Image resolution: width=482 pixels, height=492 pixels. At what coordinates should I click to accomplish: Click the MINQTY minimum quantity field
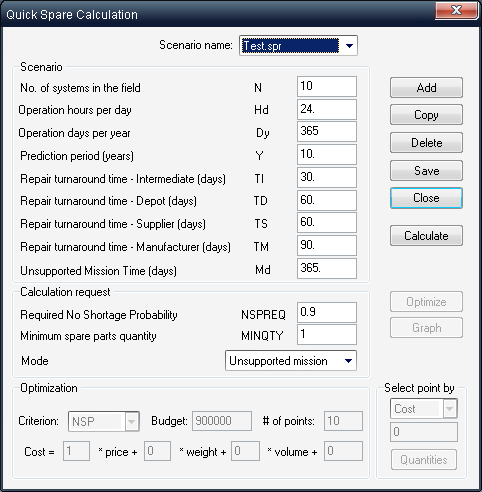[x=327, y=334]
